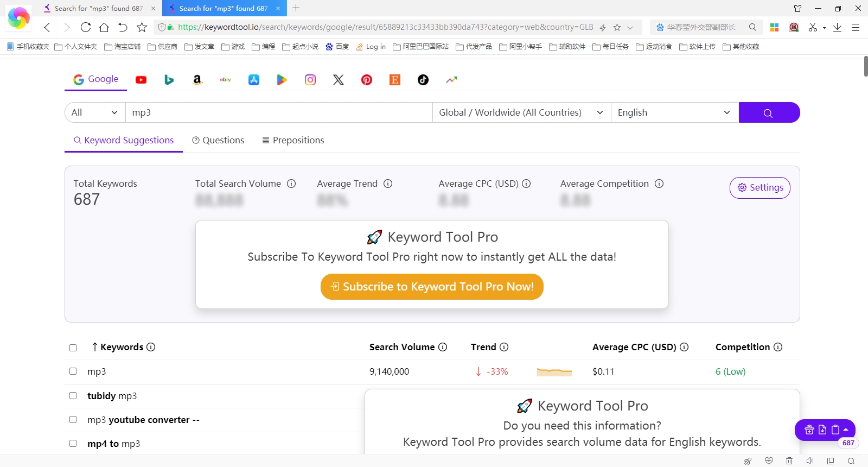868x467 pixels.
Task: Expand the All category dropdown
Action: 95,112
